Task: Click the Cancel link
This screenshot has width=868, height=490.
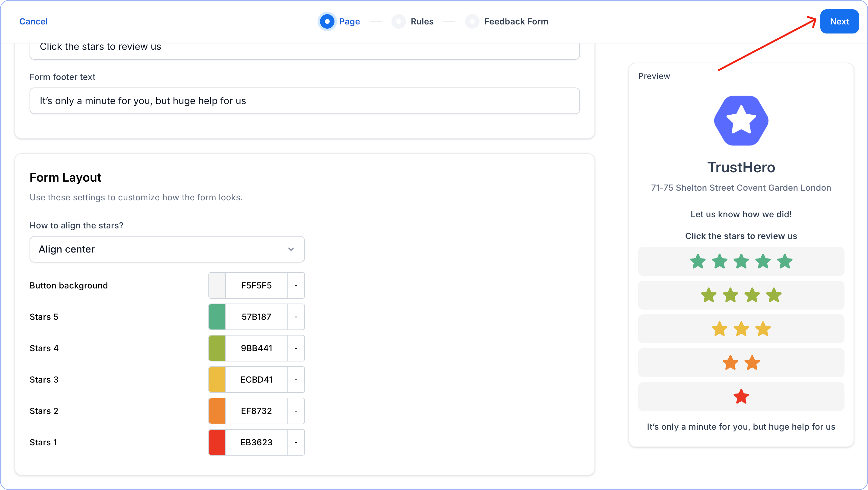Action: [33, 21]
